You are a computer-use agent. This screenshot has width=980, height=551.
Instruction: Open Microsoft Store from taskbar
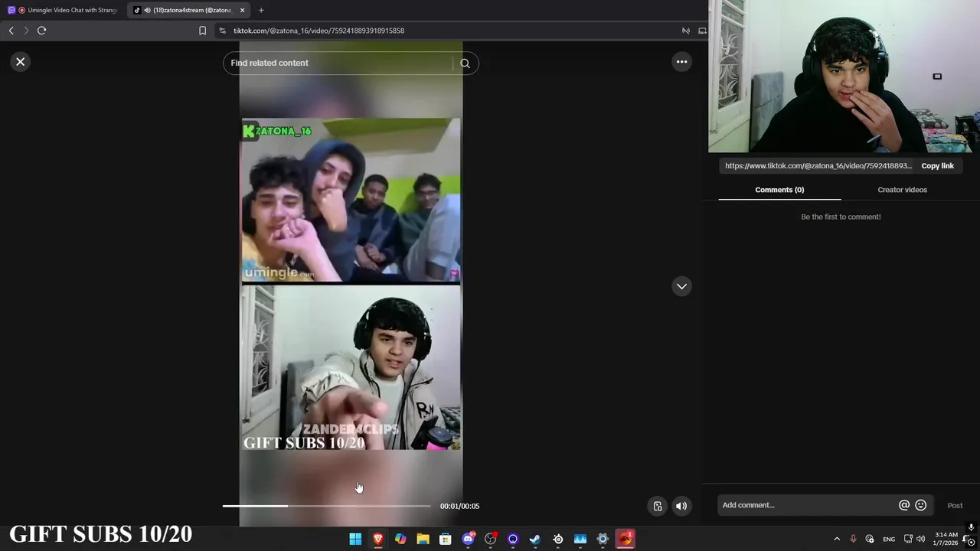(445, 540)
